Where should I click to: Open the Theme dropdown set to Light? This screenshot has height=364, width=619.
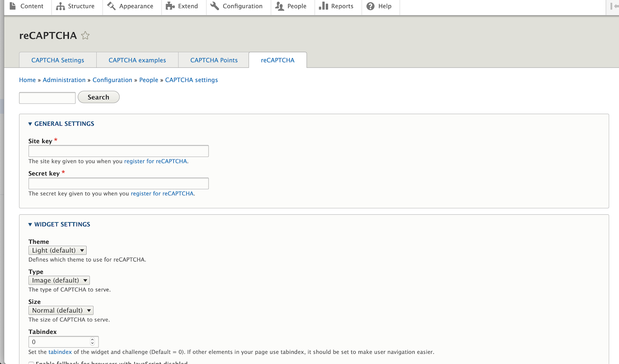[57, 251]
